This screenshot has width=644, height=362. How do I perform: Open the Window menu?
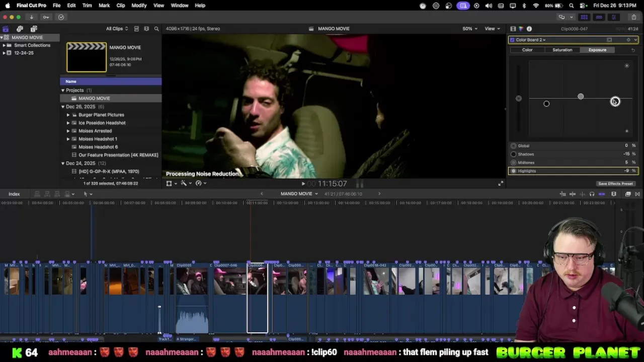pyautogui.click(x=180, y=6)
